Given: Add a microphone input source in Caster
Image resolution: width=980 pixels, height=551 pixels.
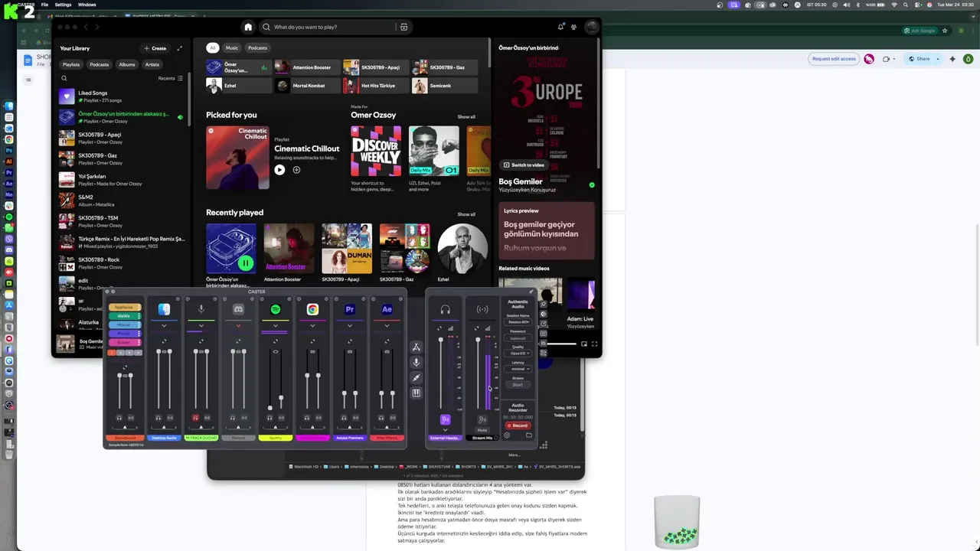Looking at the screenshot, I should [x=416, y=363].
